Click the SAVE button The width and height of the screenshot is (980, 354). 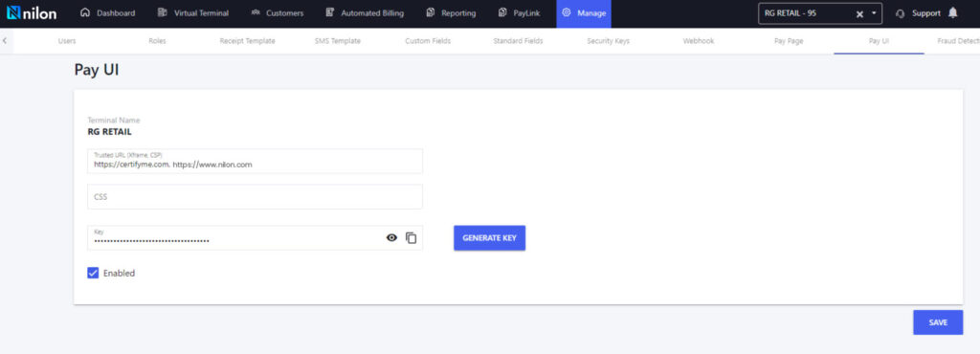point(938,322)
